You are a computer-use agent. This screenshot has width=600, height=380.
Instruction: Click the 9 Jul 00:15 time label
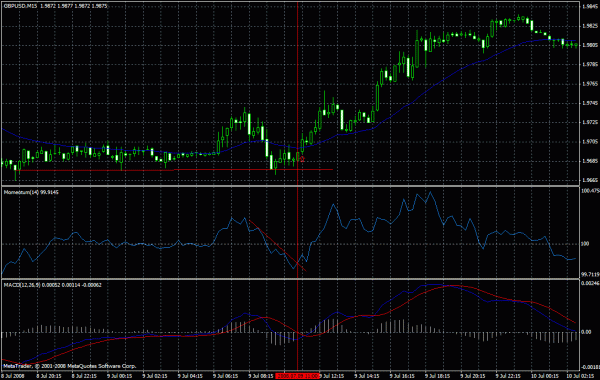click(119, 376)
